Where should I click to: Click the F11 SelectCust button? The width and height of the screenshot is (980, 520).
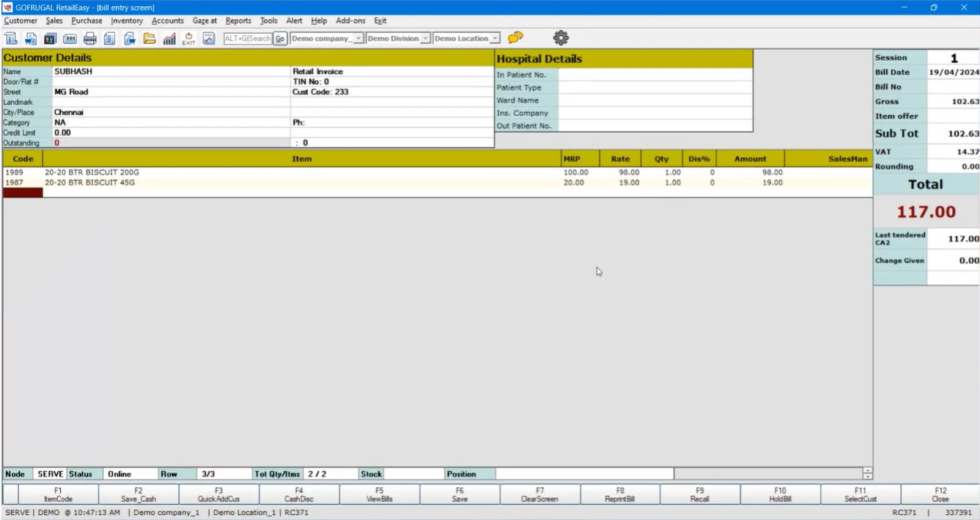(x=861, y=494)
